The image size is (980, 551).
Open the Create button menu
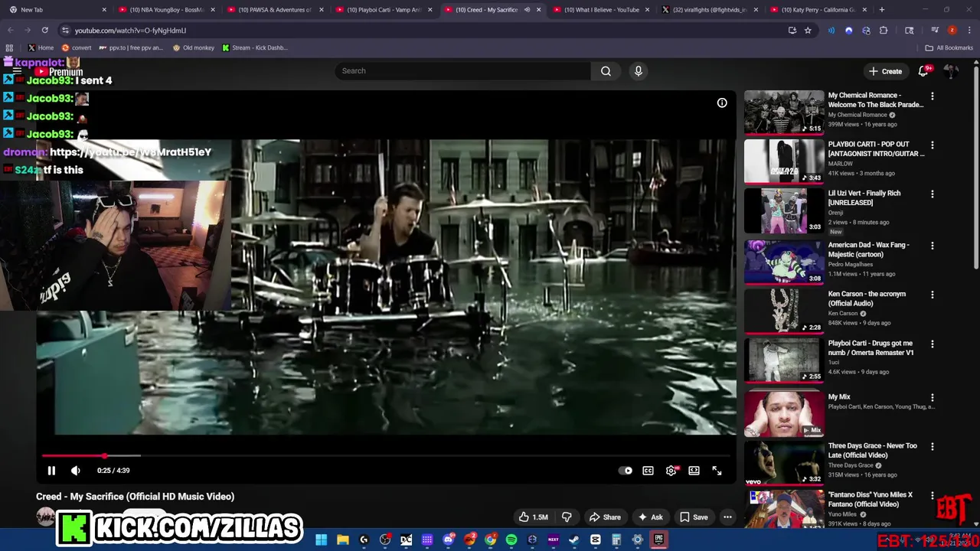point(885,71)
